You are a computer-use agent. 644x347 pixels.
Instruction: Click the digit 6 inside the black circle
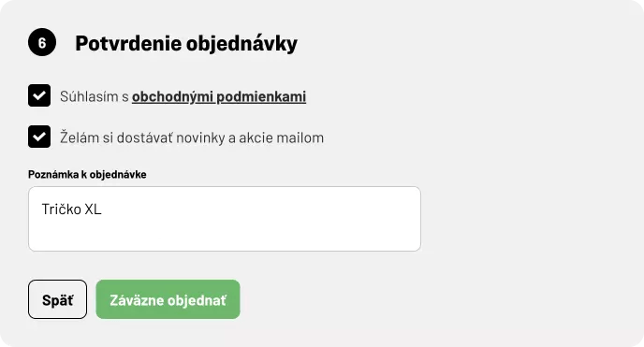coord(42,43)
